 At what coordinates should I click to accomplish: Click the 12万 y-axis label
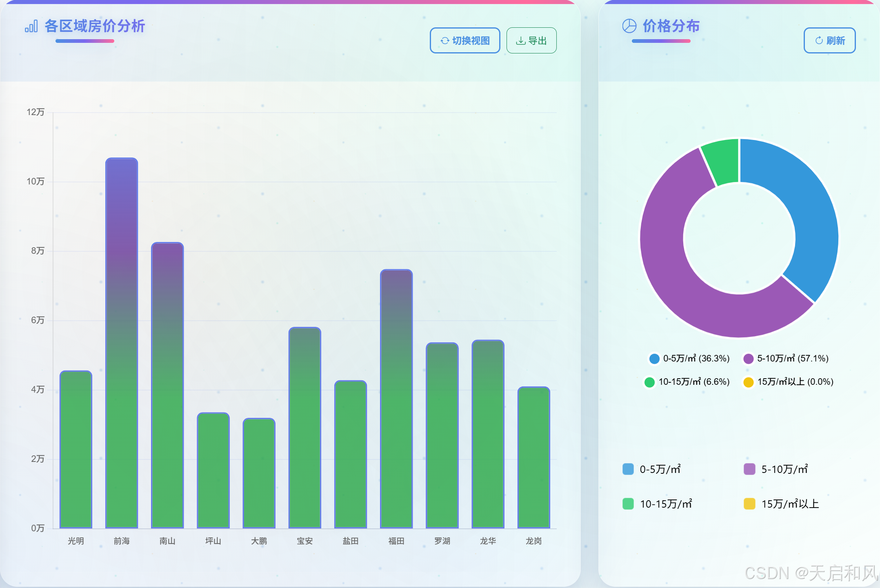tap(36, 112)
